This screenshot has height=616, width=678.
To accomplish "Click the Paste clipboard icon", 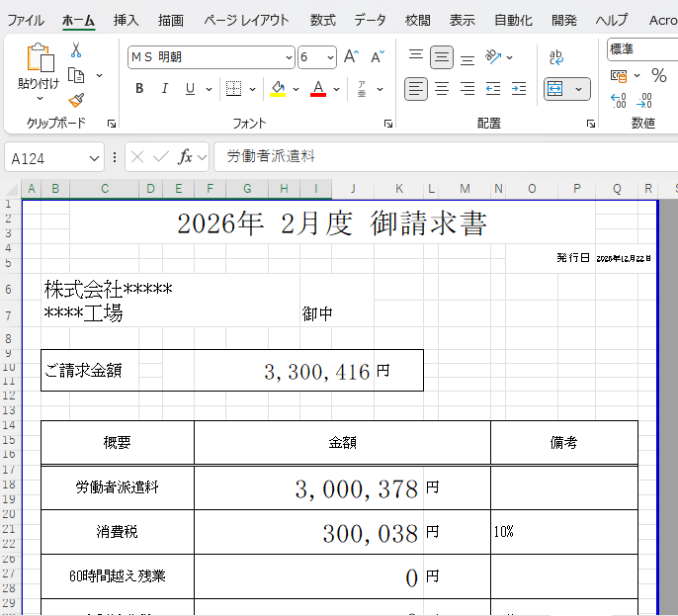I will click(x=41, y=57).
